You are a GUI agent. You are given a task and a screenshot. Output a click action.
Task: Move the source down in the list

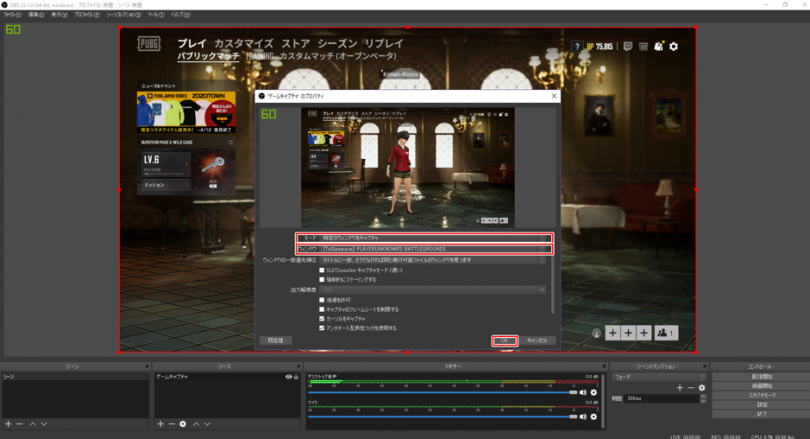click(208, 424)
